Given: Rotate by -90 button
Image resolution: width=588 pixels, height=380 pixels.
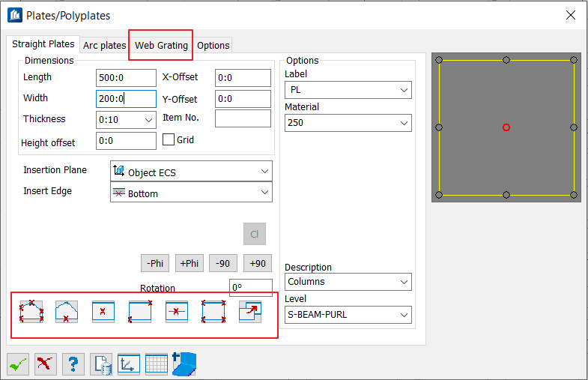Looking at the screenshot, I should (222, 263).
